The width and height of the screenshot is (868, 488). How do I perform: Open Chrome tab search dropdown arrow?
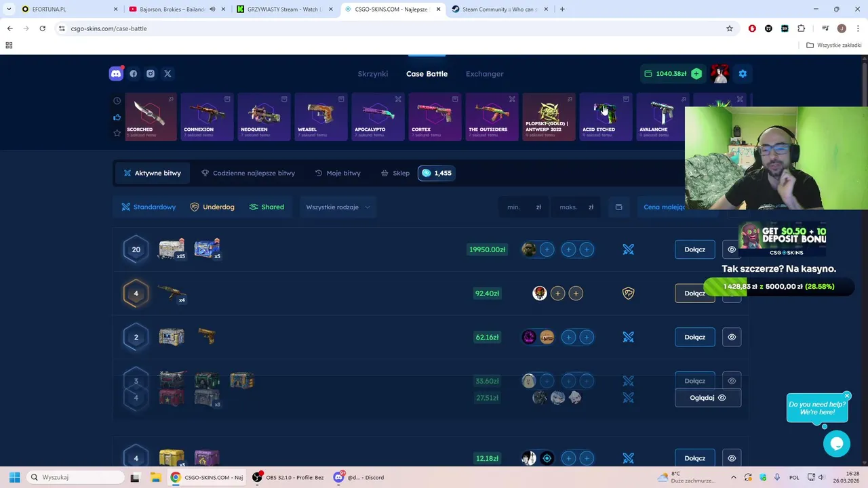click(x=9, y=9)
